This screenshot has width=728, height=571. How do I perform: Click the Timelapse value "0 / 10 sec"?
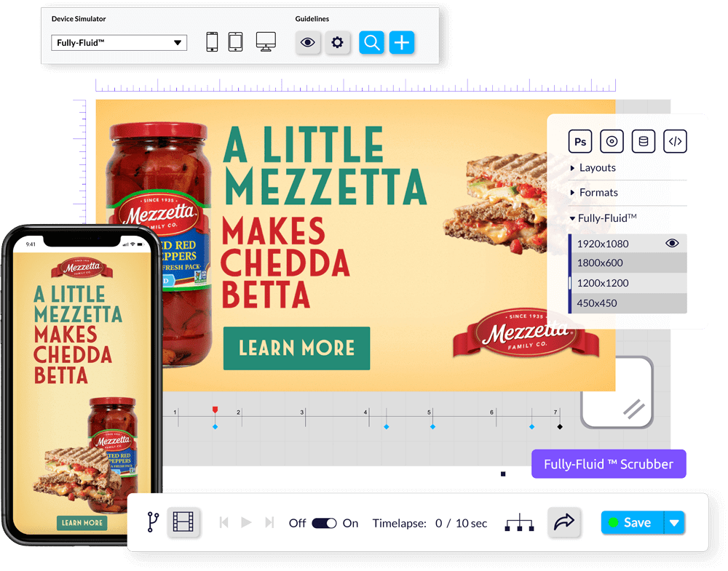click(x=461, y=523)
